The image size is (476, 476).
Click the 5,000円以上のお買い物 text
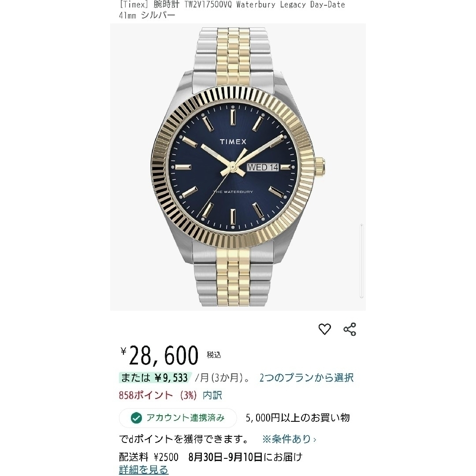coord(298,418)
